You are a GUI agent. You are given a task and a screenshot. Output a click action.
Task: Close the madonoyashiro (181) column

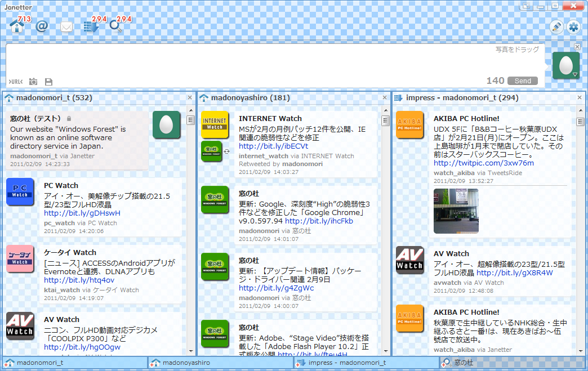click(384, 97)
